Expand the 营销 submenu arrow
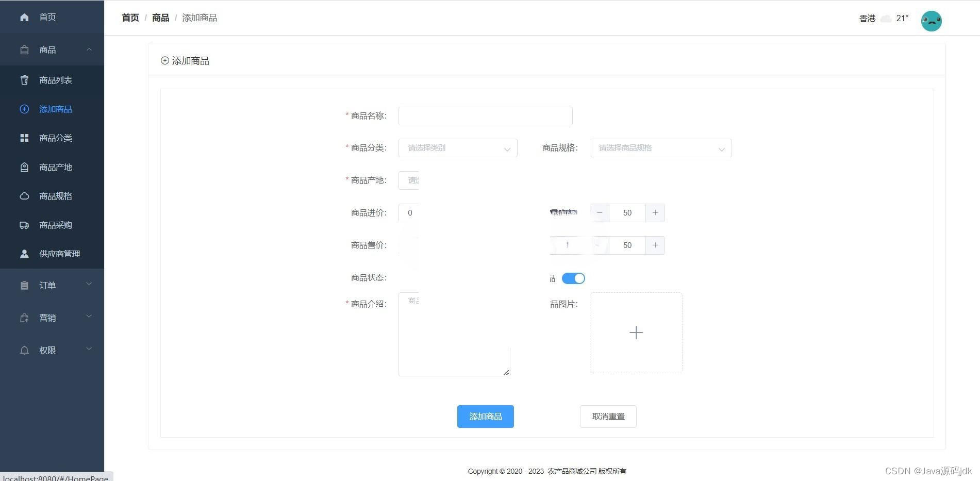This screenshot has width=980, height=481. (x=89, y=317)
